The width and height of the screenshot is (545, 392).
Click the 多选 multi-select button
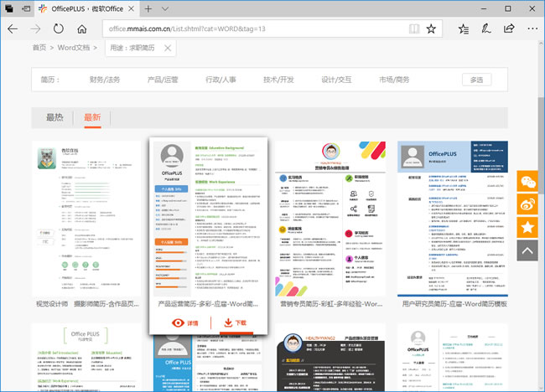click(476, 80)
